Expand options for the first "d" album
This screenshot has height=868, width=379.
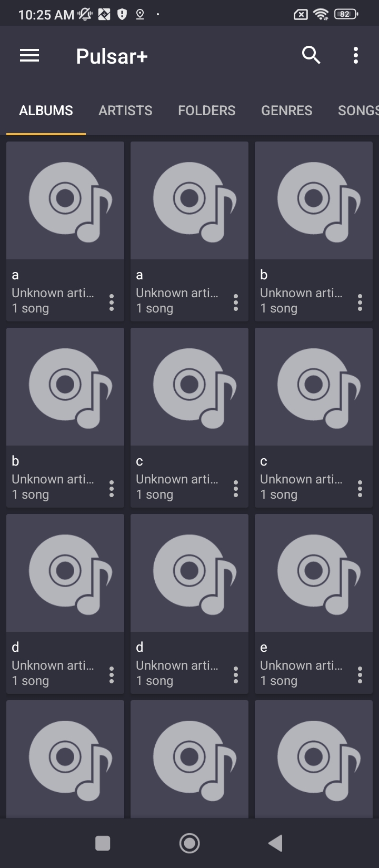click(x=112, y=675)
